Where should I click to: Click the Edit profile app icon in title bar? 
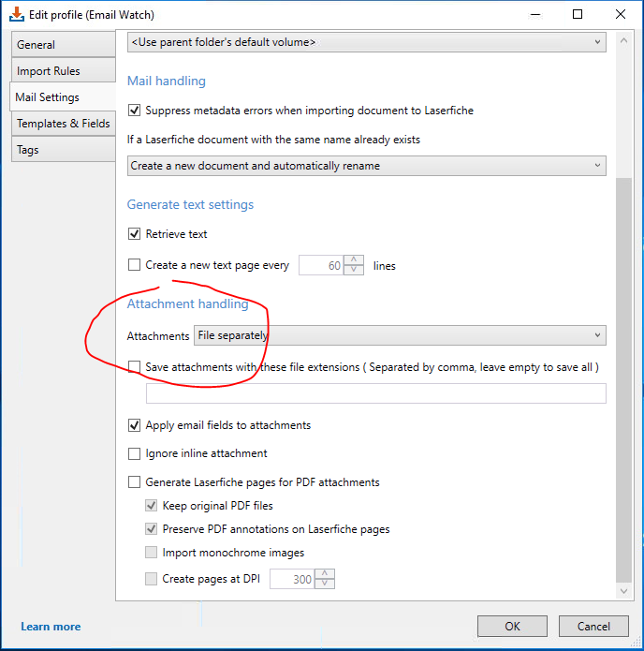pyautogui.click(x=17, y=15)
